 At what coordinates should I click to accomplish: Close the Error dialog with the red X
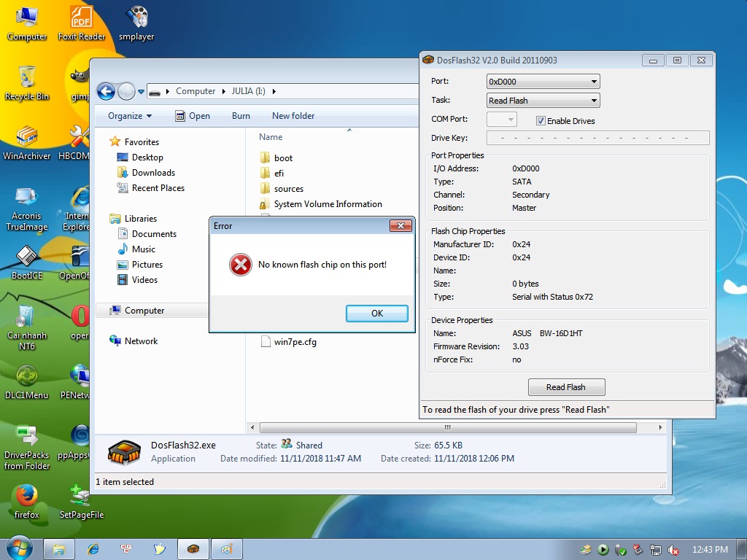(400, 226)
